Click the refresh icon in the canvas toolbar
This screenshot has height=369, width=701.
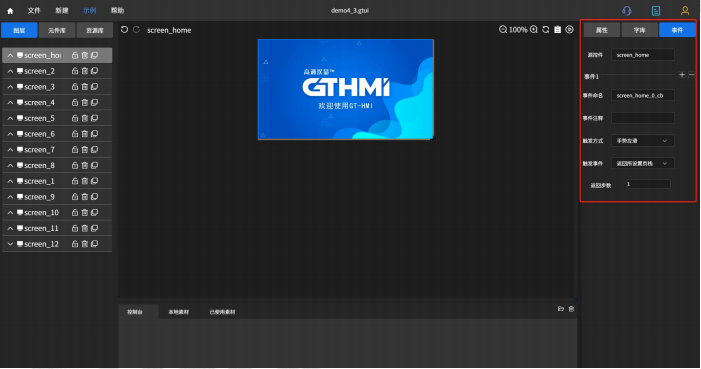546,30
